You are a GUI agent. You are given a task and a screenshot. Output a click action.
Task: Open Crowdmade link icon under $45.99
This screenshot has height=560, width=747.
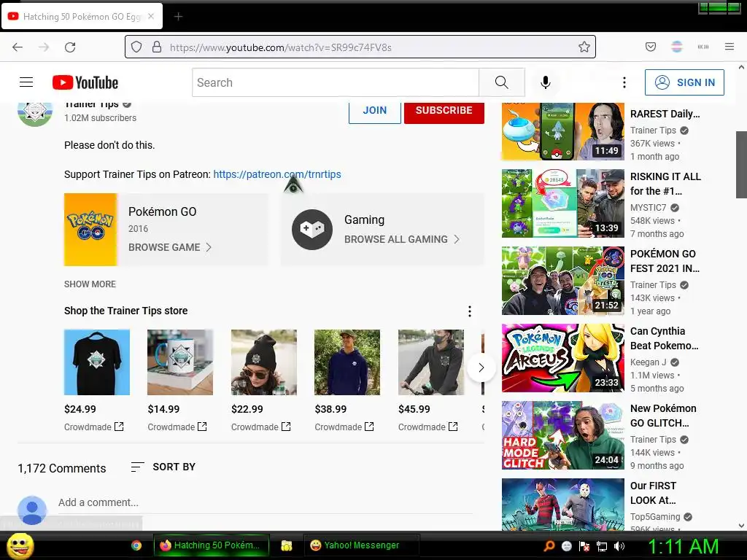coord(453,427)
